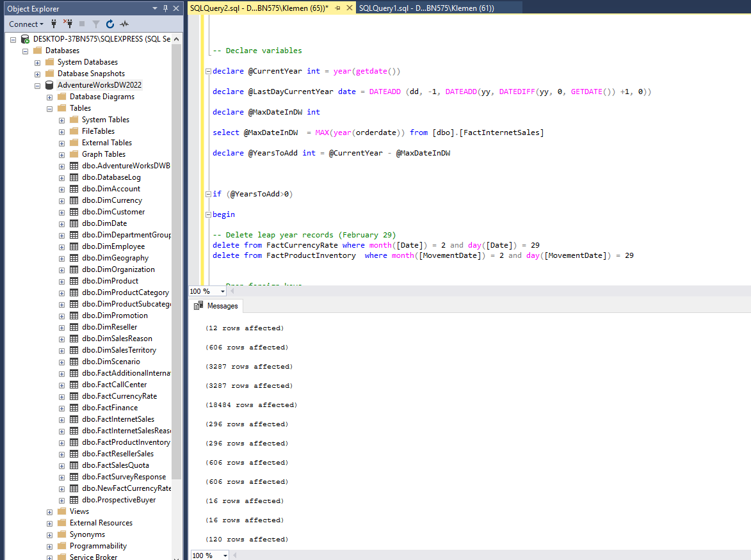Screen dimensions: 751x560
Task: Switch to the SQLQuery1.sql tab
Action: pyautogui.click(x=426, y=8)
